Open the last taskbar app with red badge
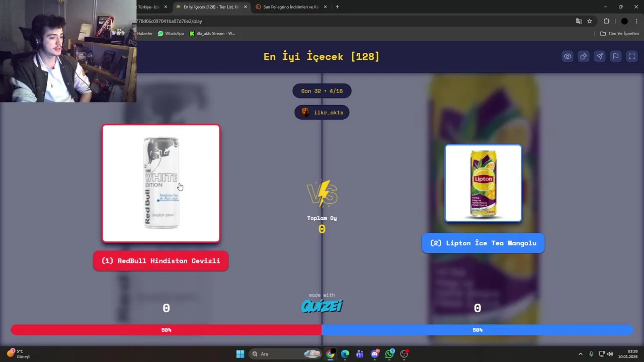The width and height of the screenshot is (644, 362). point(405,354)
